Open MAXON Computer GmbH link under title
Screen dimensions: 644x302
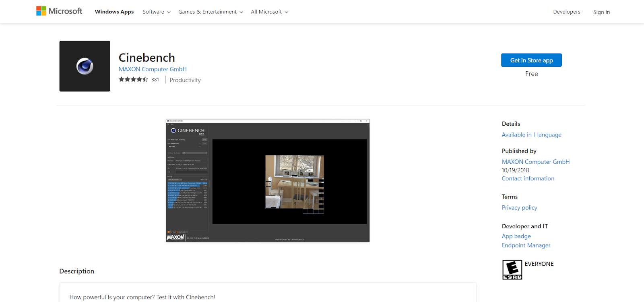click(x=153, y=69)
